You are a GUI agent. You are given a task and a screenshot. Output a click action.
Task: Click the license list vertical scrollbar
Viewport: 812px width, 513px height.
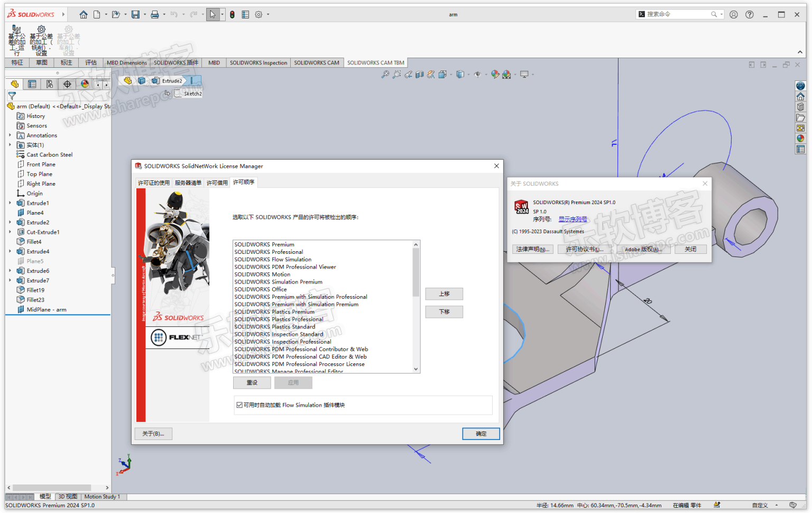click(x=416, y=307)
